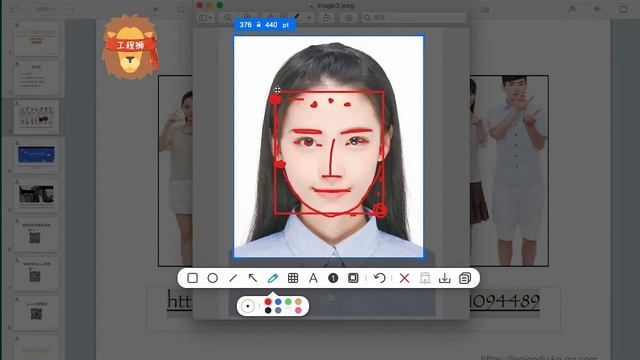Select the numbered counter marker tool
This screenshot has height=360, width=640.
333,278
